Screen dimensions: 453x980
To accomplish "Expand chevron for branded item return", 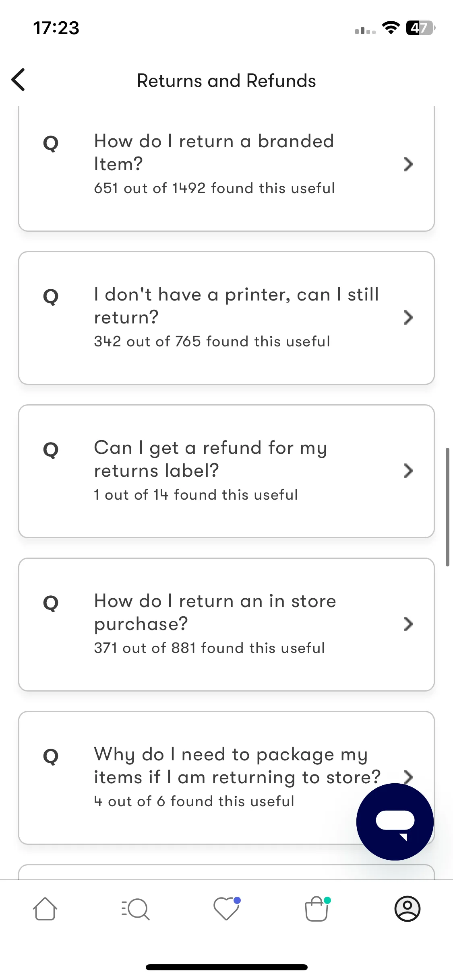I will 408,164.
